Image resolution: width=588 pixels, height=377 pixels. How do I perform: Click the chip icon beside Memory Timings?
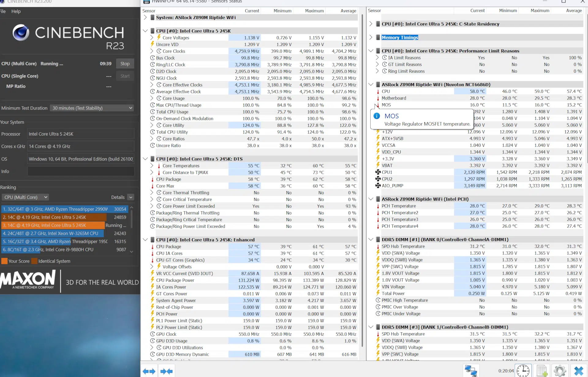378,37
